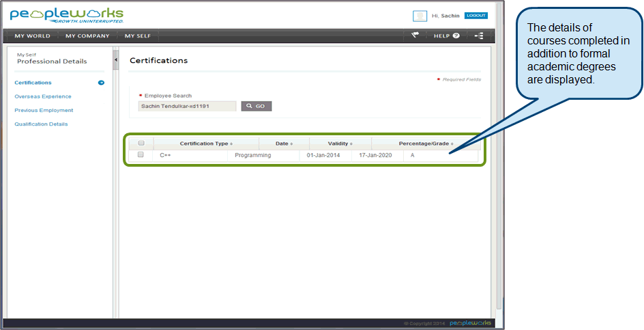This screenshot has width=644, height=330.
Task: Toggle the select-all header checkbox
Action: [141, 143]
